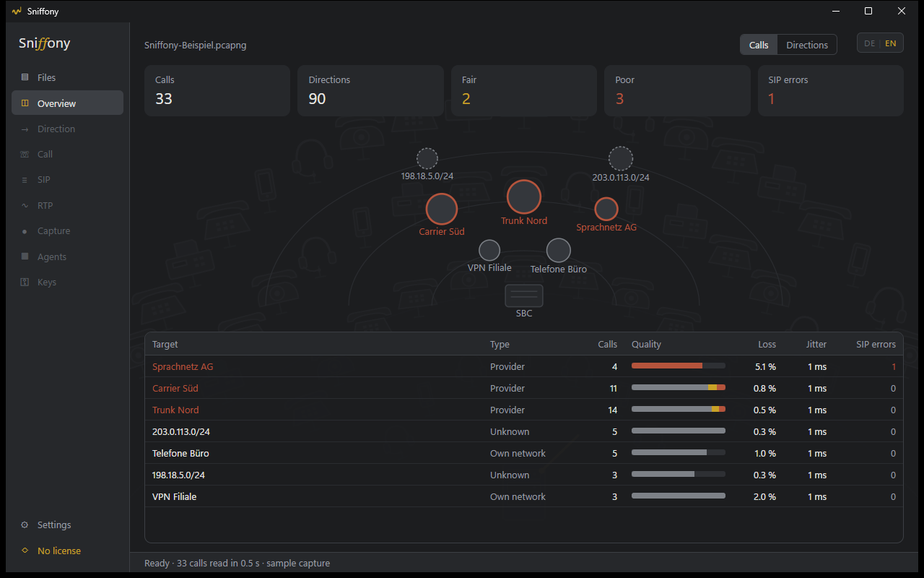
Task: Click the VPN Filiale row name
Action: point(174,496)
